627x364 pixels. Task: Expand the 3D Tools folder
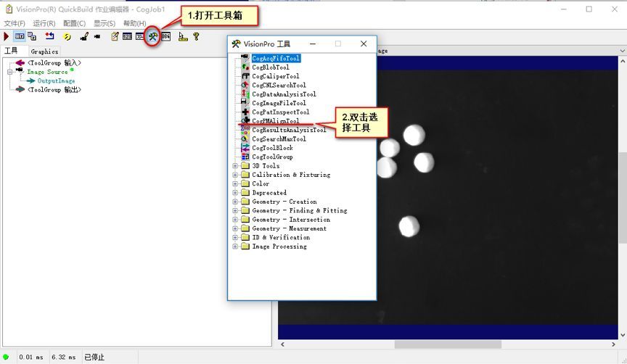point(235,165)
